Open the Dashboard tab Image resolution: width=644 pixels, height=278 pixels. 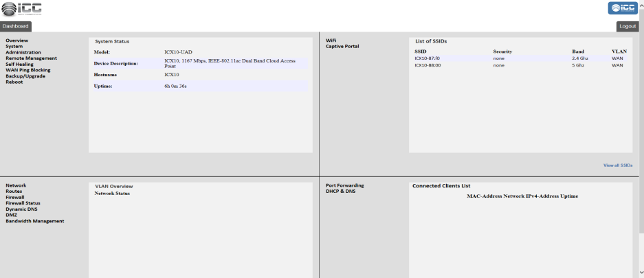[x=16, y=26]
